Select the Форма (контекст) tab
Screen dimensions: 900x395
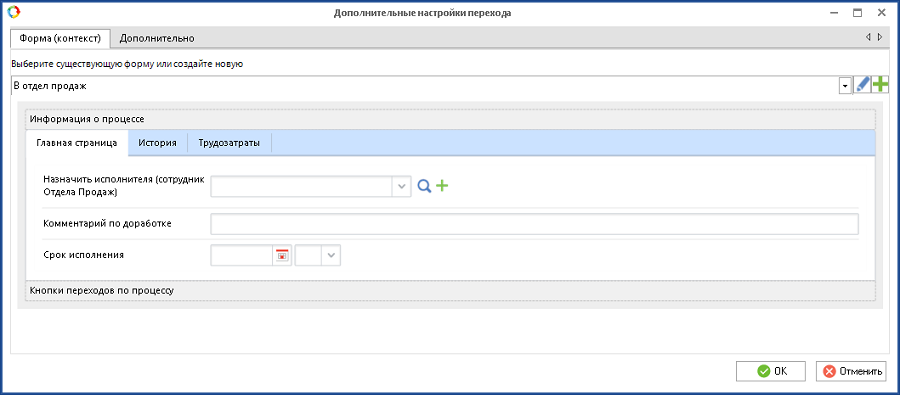60,38
